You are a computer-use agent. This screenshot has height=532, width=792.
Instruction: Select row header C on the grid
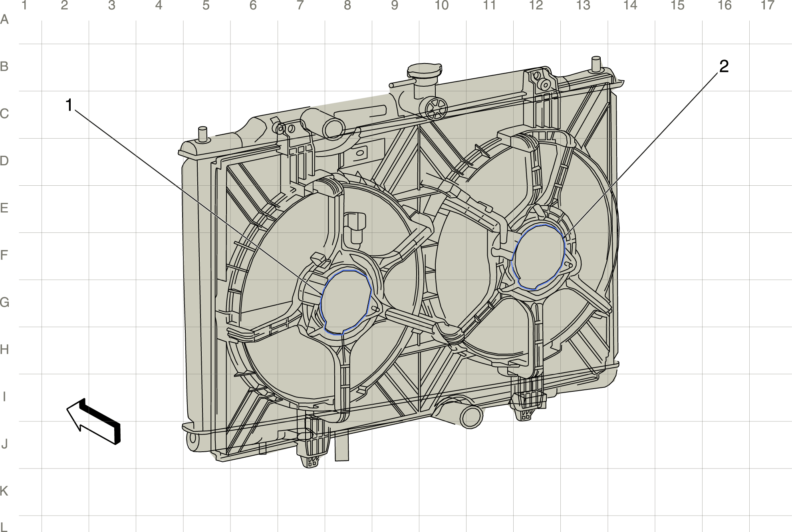4,114
